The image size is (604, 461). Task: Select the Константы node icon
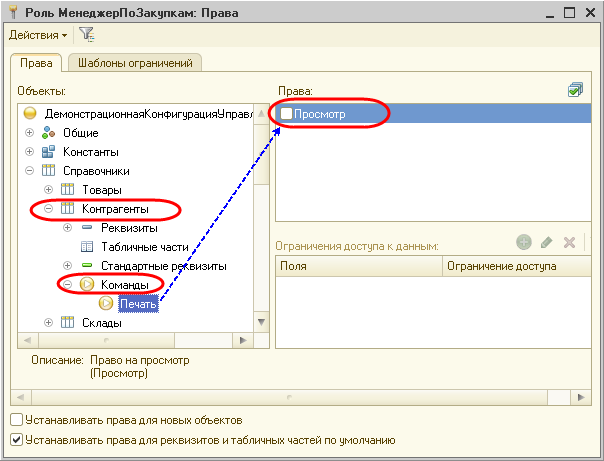(x=48, y=152)
